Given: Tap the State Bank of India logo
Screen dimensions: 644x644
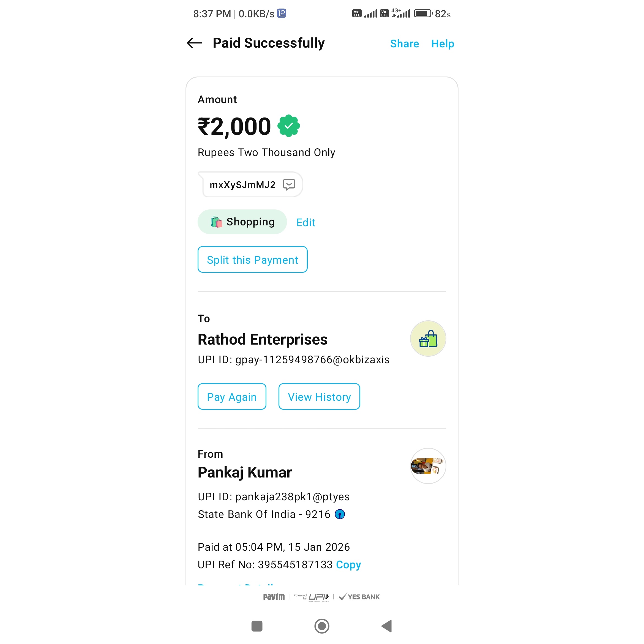Looking at the screenshot, I should pyautogui.click(x=340, y=514).
